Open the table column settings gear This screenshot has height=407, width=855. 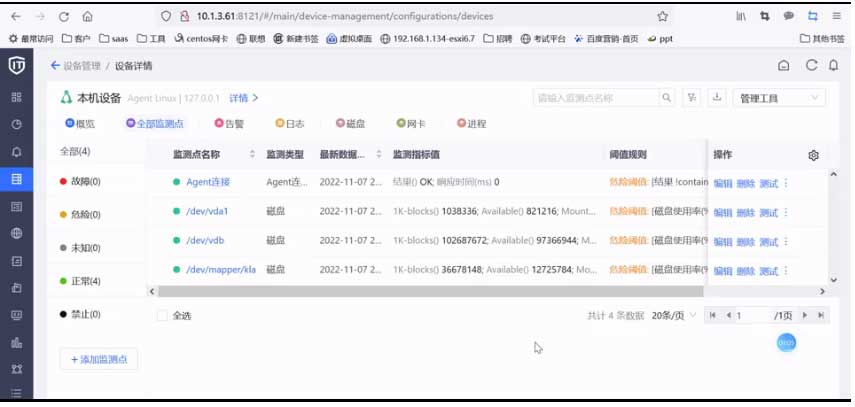click(814, 155)
